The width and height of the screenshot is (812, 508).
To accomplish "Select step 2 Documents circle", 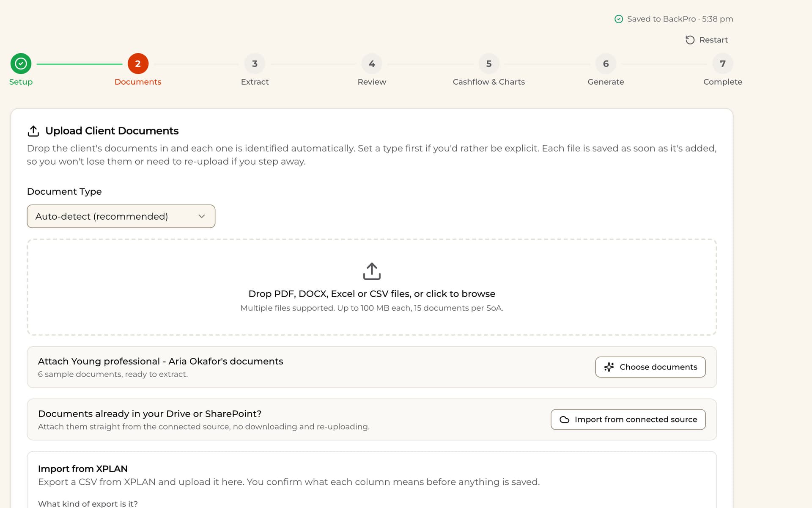I will click(138, 63).
